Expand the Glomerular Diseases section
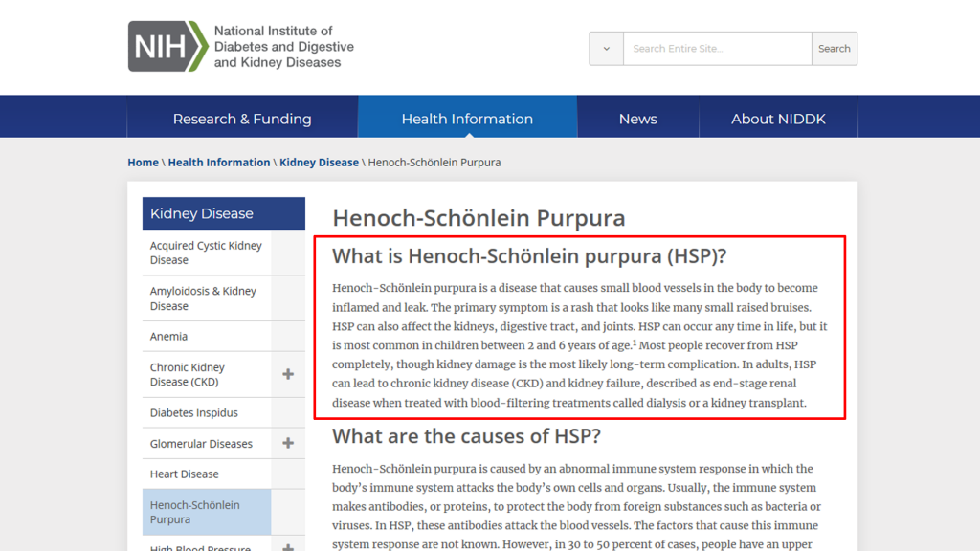This screenshot has width=980, height=551. (x=287, y=443)
